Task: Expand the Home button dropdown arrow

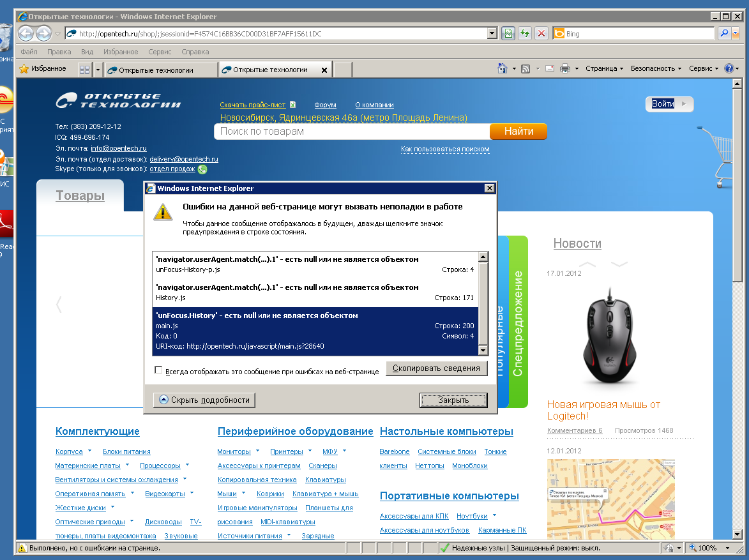Action: tap(514, 69)
